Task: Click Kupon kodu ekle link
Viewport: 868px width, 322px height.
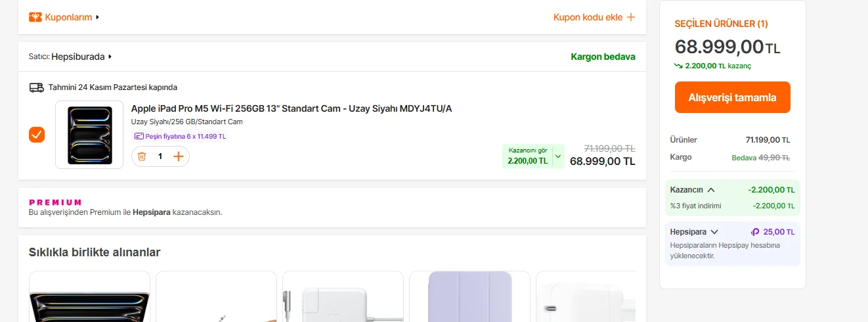Action: [588, 17]
